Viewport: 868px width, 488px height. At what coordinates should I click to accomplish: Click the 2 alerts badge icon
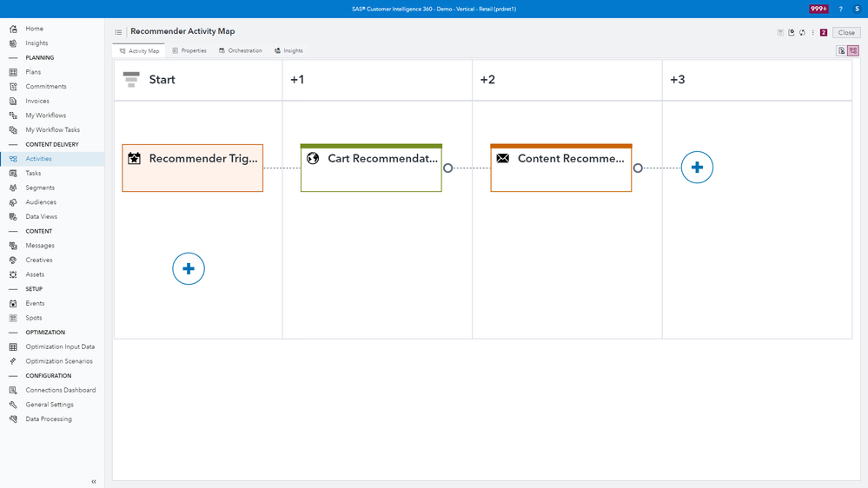[824, 33]
